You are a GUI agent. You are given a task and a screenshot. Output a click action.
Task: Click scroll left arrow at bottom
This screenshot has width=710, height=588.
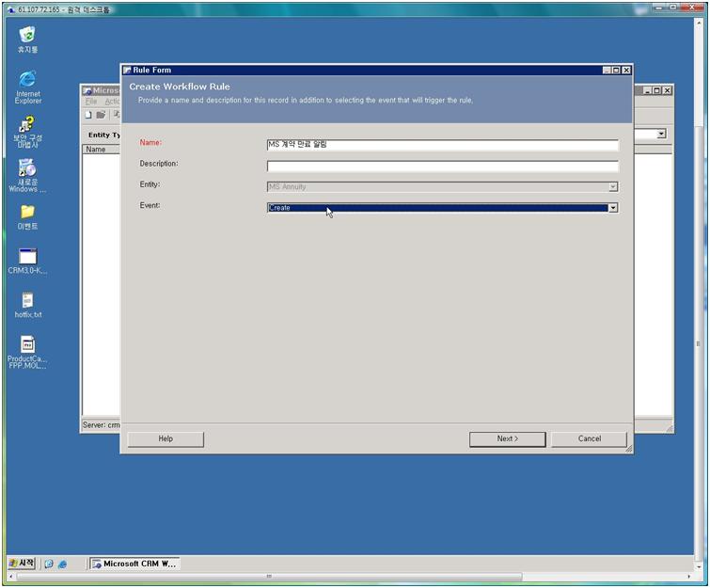(x=11, y=577)
